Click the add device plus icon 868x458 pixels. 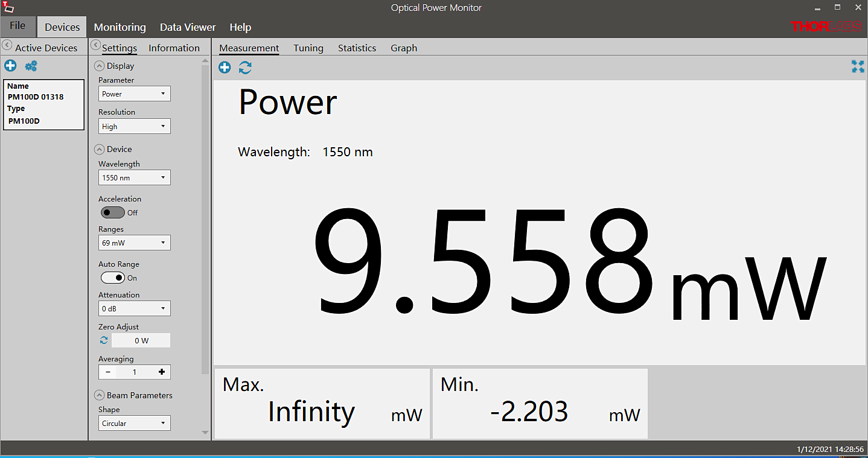coord(10,66)
